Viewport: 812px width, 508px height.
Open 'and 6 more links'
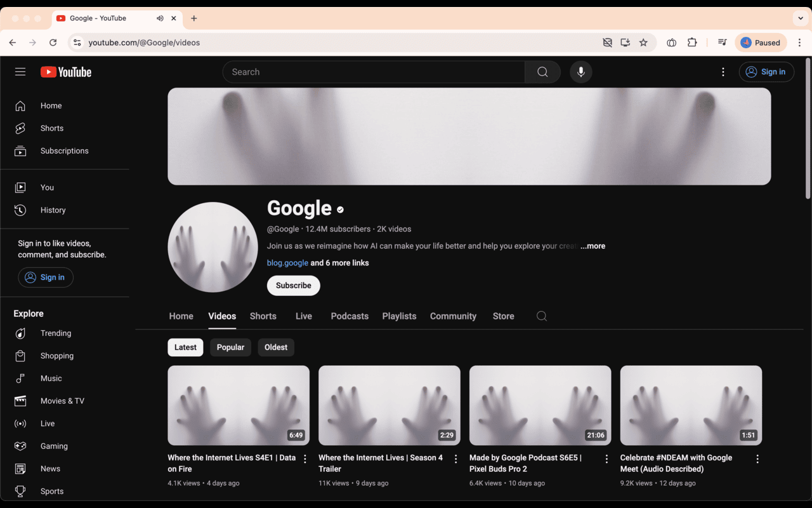click(x=339, y=263)
